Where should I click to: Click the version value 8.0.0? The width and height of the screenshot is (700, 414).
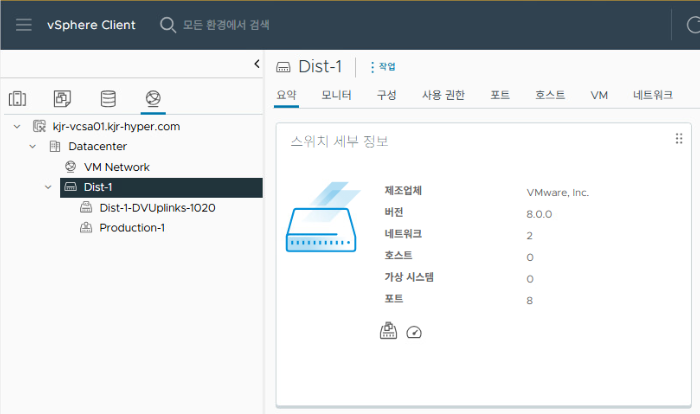coord(539,214)
